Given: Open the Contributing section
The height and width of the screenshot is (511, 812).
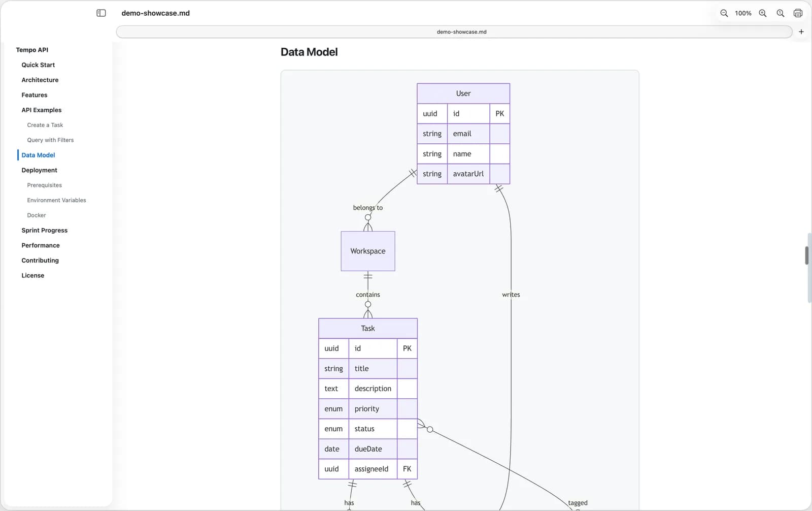Looking at the screenshot, I should [40, 260].
